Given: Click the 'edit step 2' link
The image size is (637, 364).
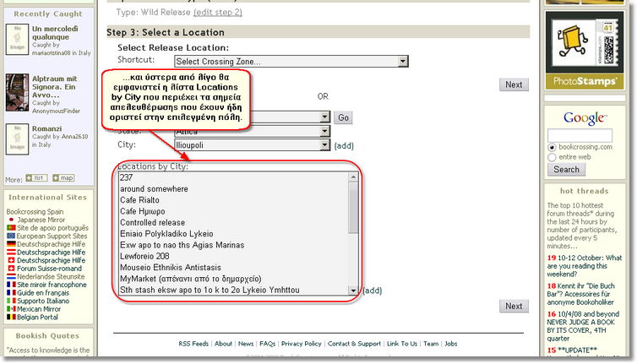Looking at the screenshot, I should click(x=218, y=12).
